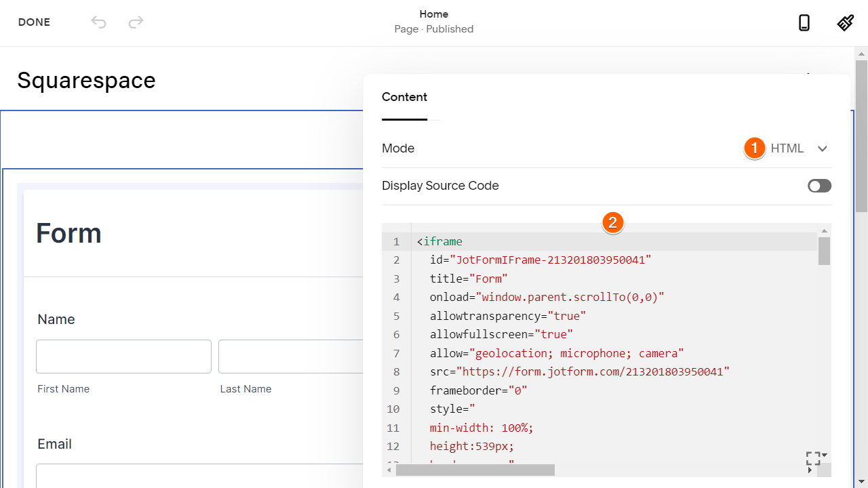Click the DONE button
The width and height of the screenshot is (868, 488).
[x=34, y=22]
